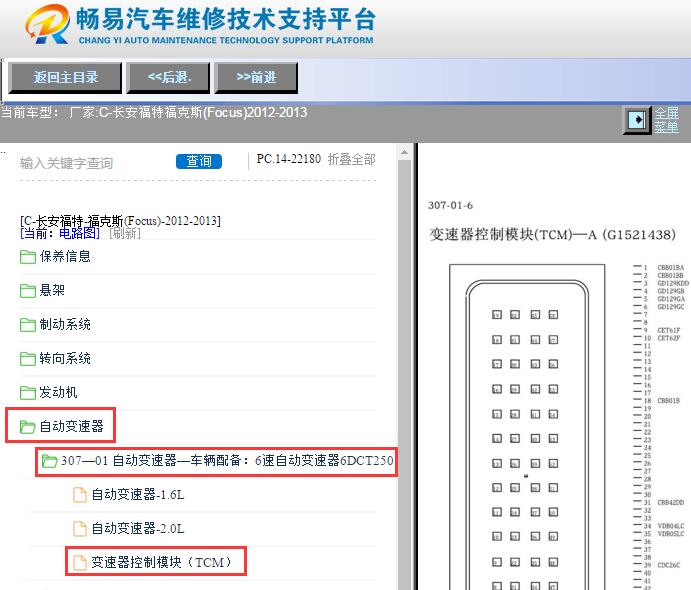Click the folder icon beside 保养信息

coord(28,257)
